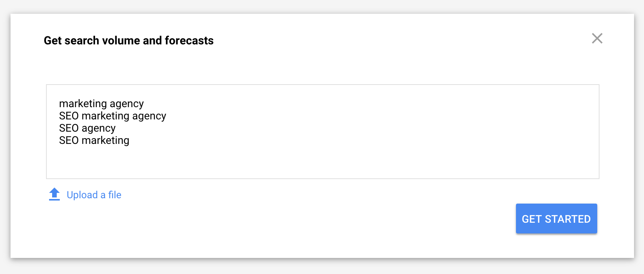This screenshot has height=274, width=644.
Task: Click the 'SEO marketing agency' keyword line
Action: [112, 116]
